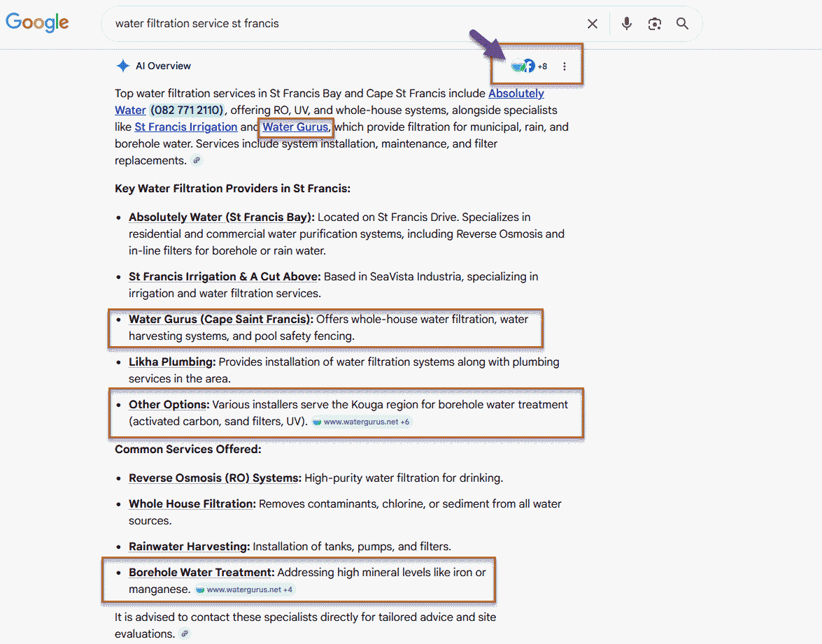Image resolution: width=822 pixels, height=644 pixels.
Task: Click the Water Gurus favicon in the sources chip
Action: pos(518,65)
